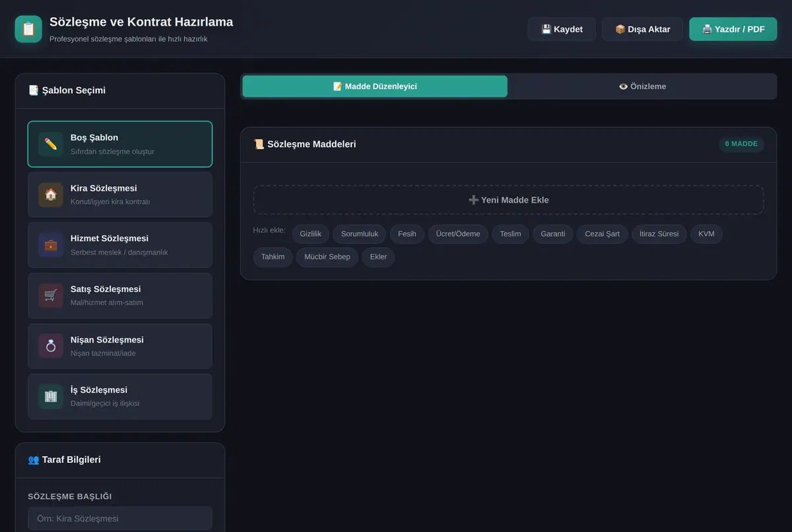Screen dimensions: 792x532
Task: Quick-add the Tahkim clause
Action: (273, 257)
